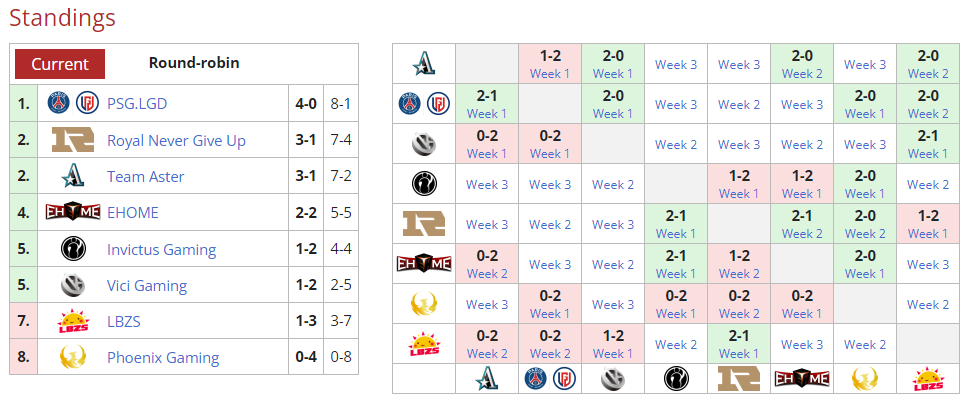Open the Vici Gaming team link
Image resolution: width=968 pixels, height=413 pixels.
(147, 286)
